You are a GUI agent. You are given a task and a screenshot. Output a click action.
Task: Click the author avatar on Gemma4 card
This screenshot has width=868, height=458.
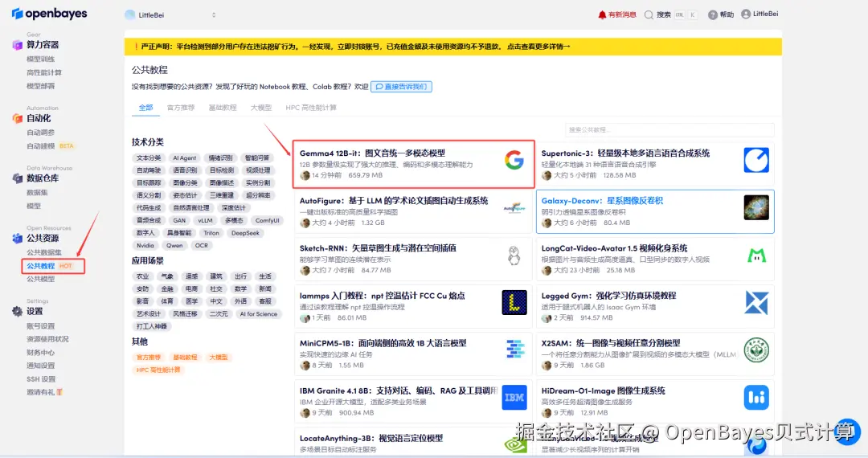point(305,175)
